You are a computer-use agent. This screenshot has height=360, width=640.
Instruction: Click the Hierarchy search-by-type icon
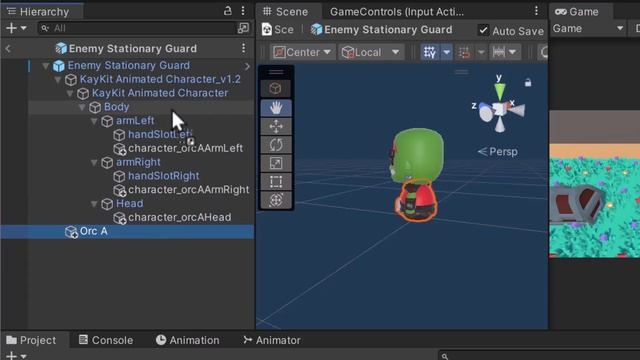(243, 28)
